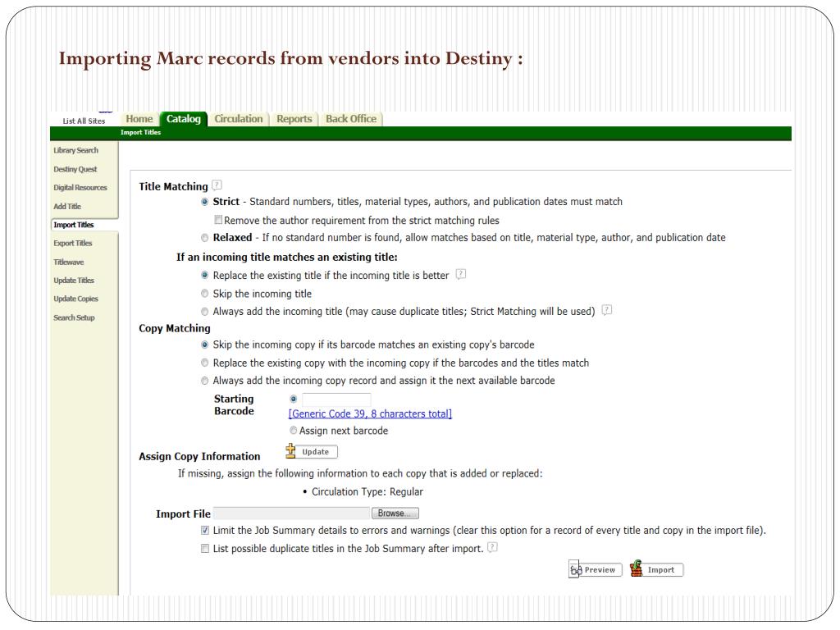Open Update Titles in sidebar
The width and height of the screenshot is (840, 630).
(73, 281)
